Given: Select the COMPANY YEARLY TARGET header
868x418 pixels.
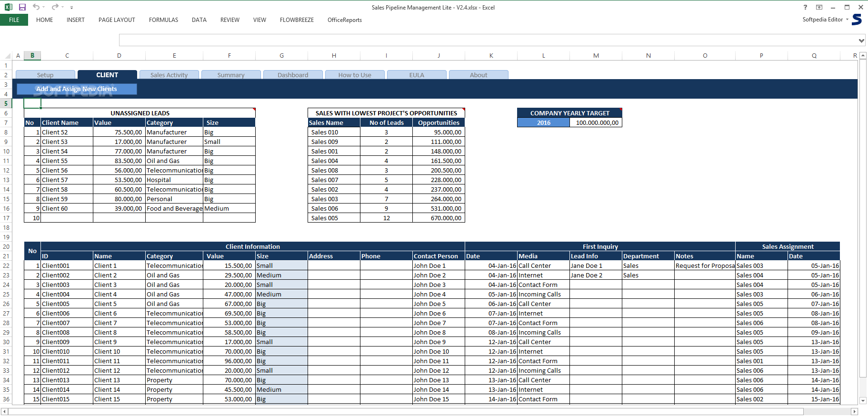Looking at the screenshot, I should click(569, 113).
